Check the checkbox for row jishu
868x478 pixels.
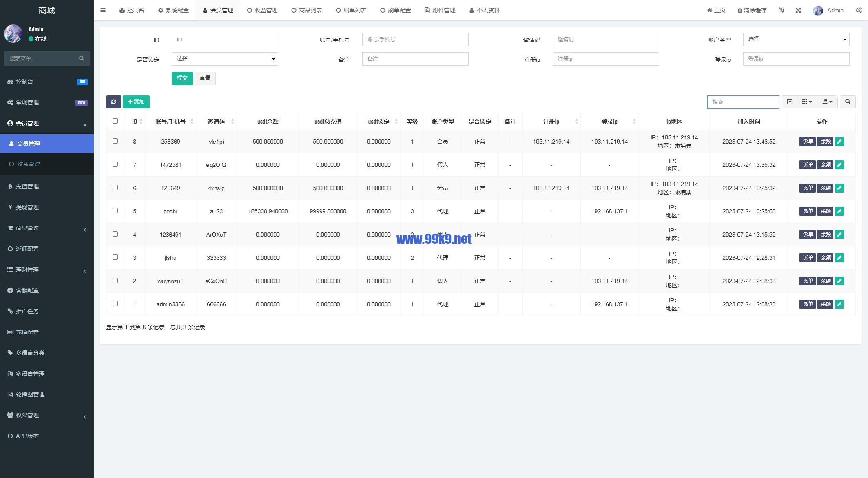click(115, 257)
